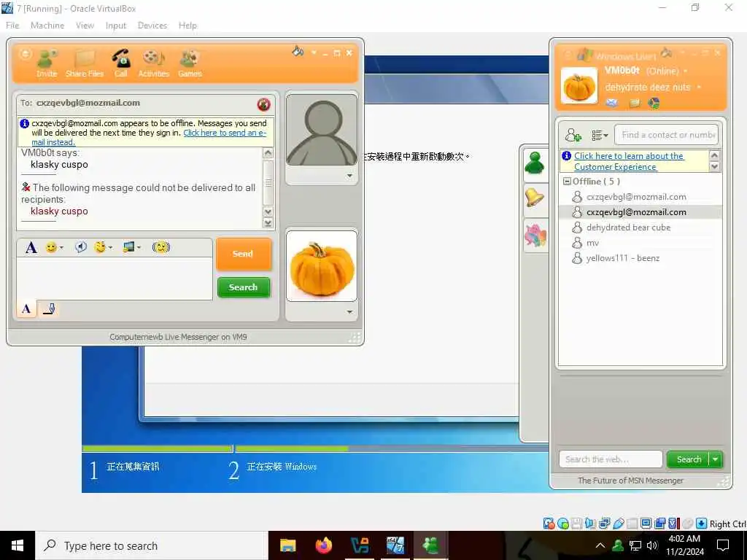The width and height of the screenshot is (747, 560).
Task: Select the colorful piggy bank tab
Action: tap(535, 236)
